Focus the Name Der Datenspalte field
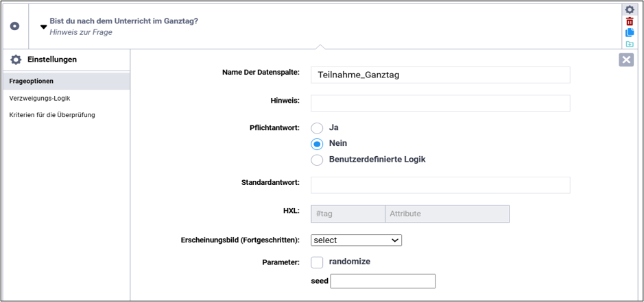The width and height of the screenshot is (644, 302). [x=440, y=75]
